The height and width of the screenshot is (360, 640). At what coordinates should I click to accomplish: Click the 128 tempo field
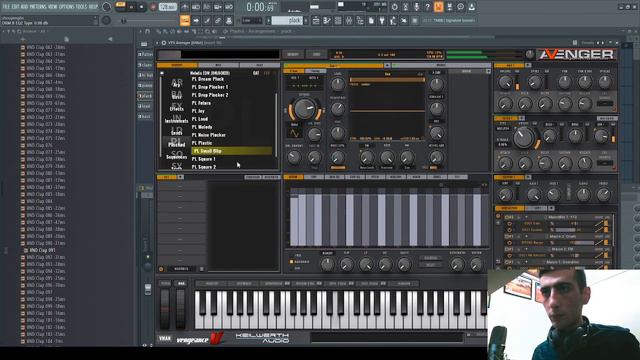167,7
